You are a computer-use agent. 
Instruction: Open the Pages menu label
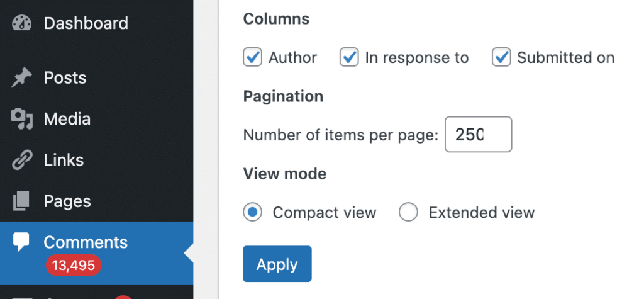[67, 201]
